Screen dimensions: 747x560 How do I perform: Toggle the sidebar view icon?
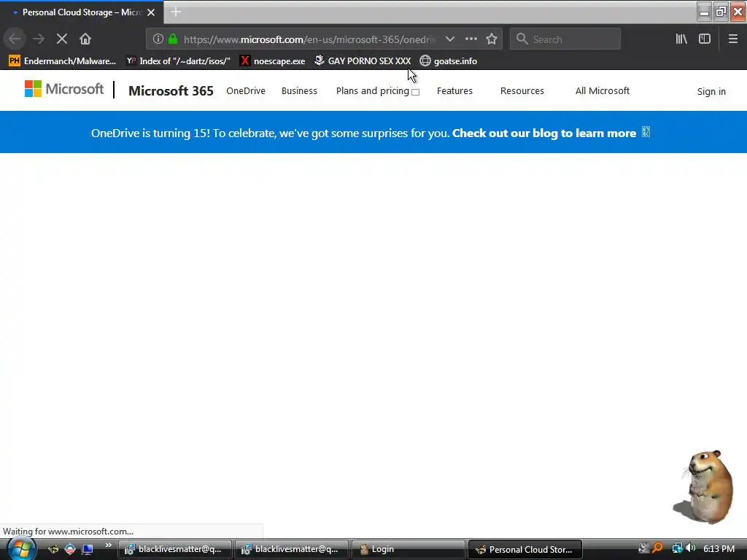point(705,39)
